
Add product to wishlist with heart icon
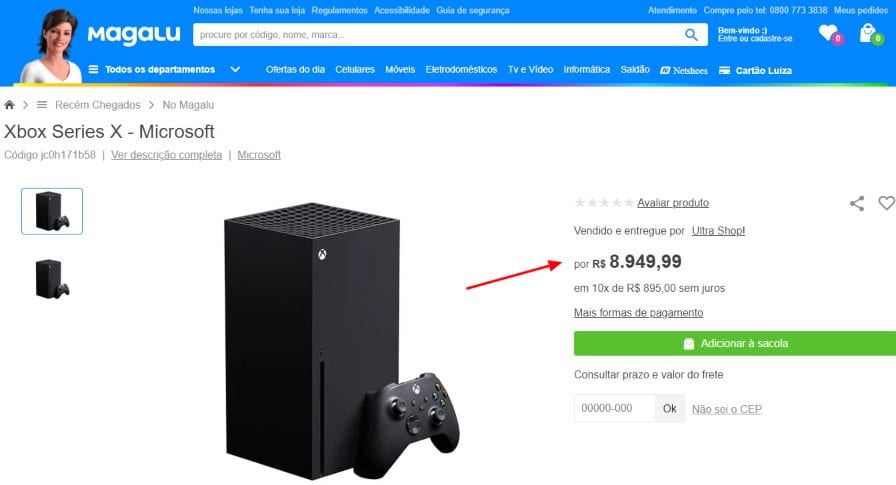click(x=886, y=203)
